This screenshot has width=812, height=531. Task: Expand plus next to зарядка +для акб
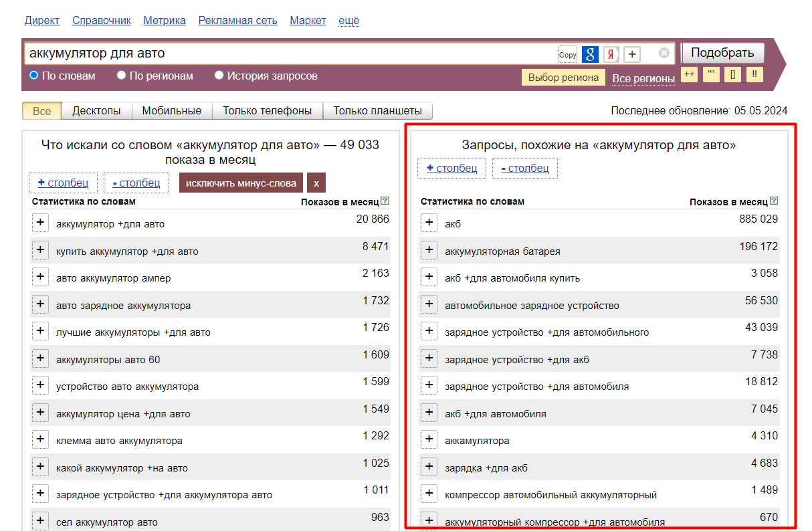coord(429,467)
